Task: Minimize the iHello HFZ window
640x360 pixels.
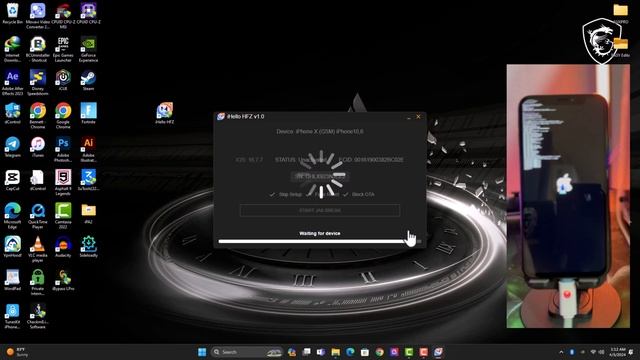Action: point(409,117)
